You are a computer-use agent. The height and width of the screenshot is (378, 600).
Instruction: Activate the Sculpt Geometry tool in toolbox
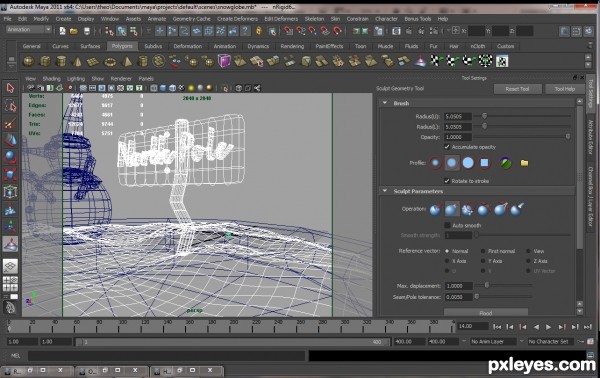10,243
